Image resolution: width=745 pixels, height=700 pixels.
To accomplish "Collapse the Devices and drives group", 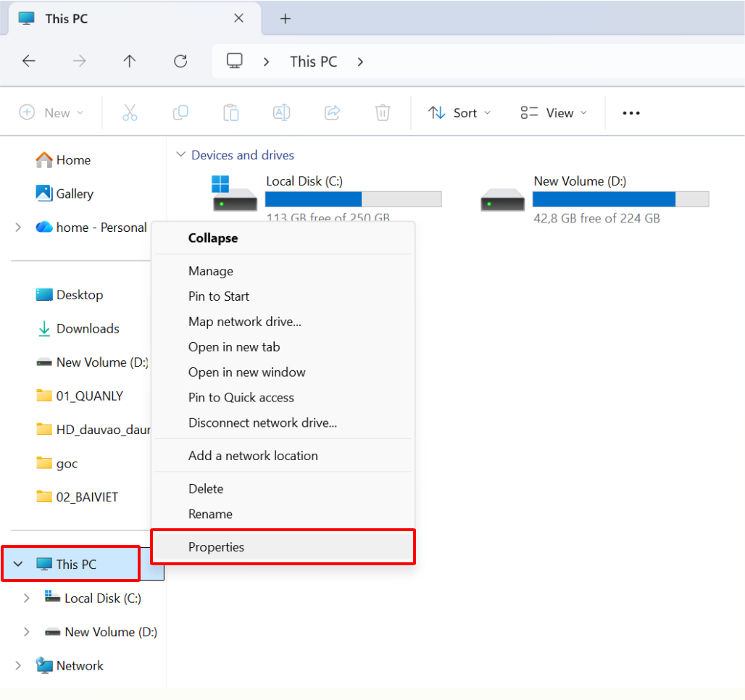I will 180,155.
